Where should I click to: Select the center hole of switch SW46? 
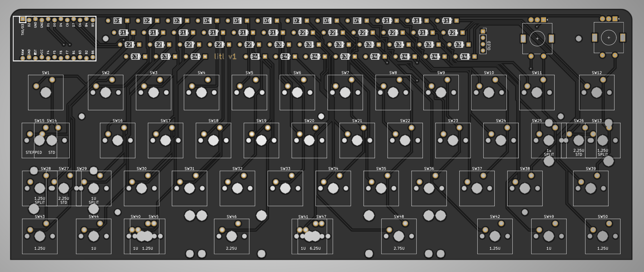(232, 236)
